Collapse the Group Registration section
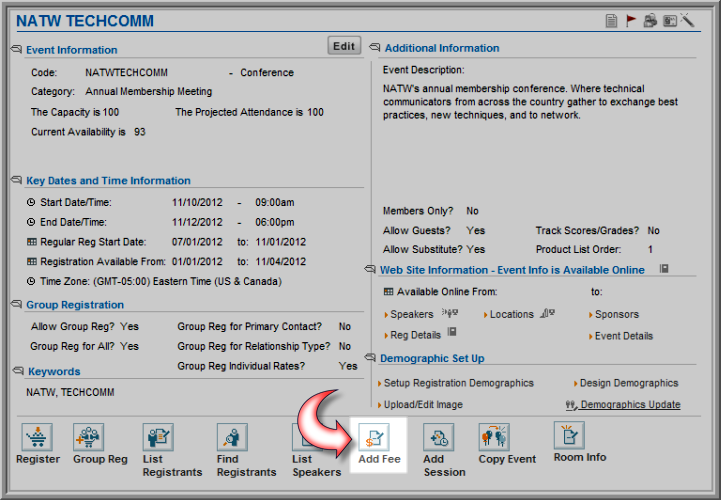This screenshot has width=721, height=500. pos(16,304)
